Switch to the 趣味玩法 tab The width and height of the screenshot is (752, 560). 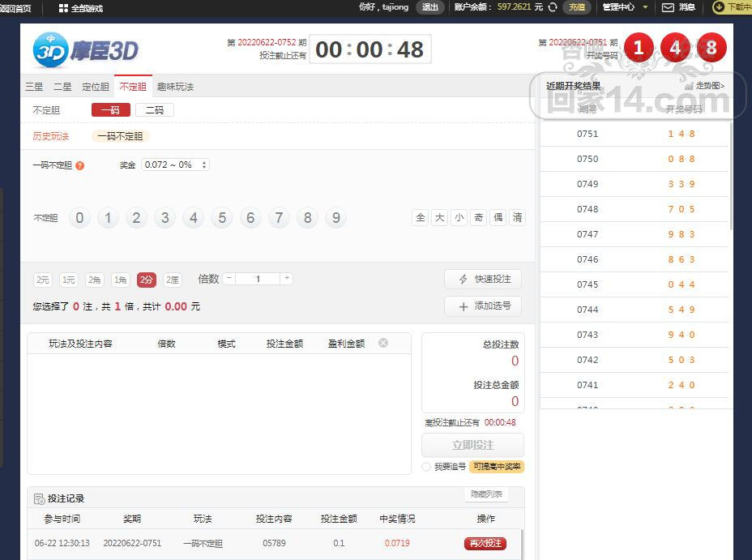point(175,87)
